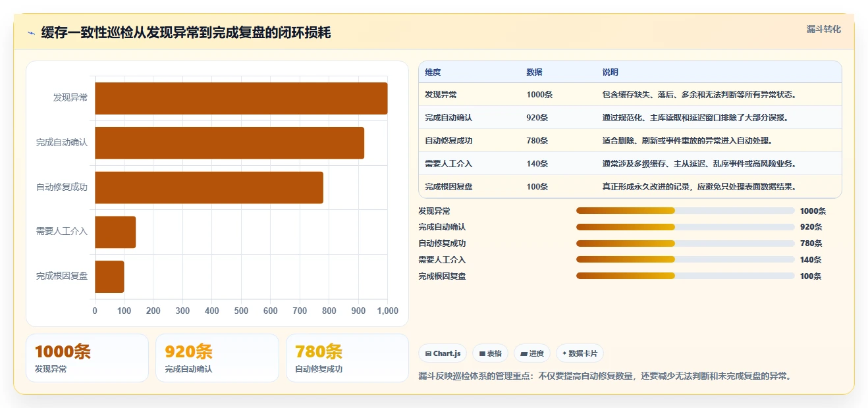Image resolution: width=868 pixels, height=408 pixels.
Task: Click the description starting 真正形成永久改进
Action: coord(699,187)
